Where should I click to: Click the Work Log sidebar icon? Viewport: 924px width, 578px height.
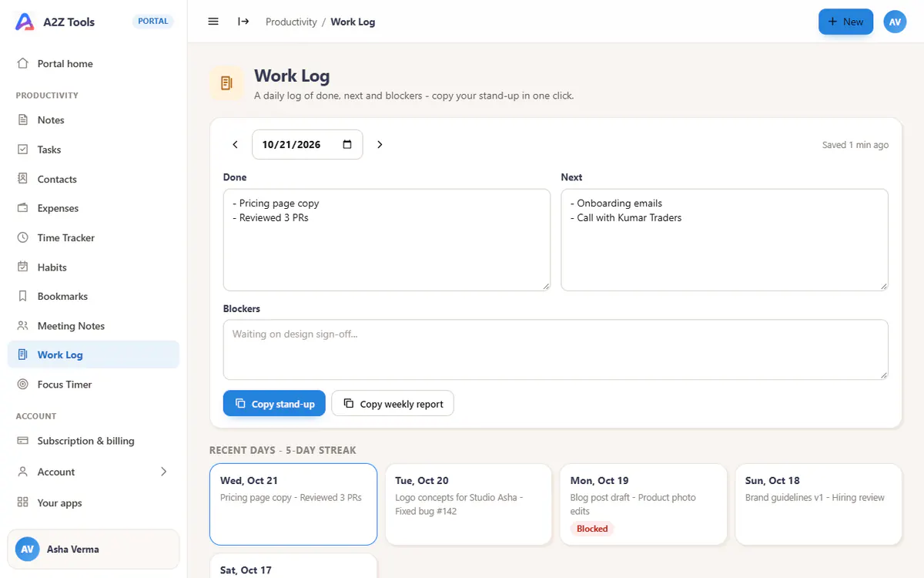(x=23, y=355)
